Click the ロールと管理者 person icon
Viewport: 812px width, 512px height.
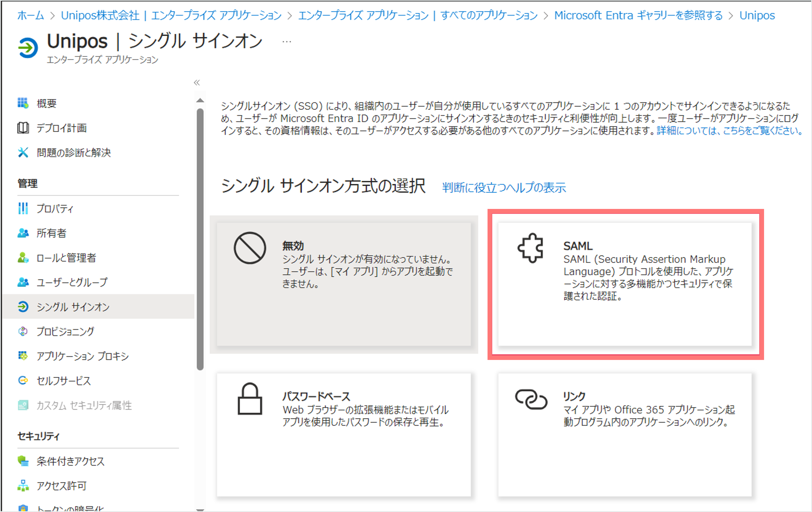click(23, 258)
